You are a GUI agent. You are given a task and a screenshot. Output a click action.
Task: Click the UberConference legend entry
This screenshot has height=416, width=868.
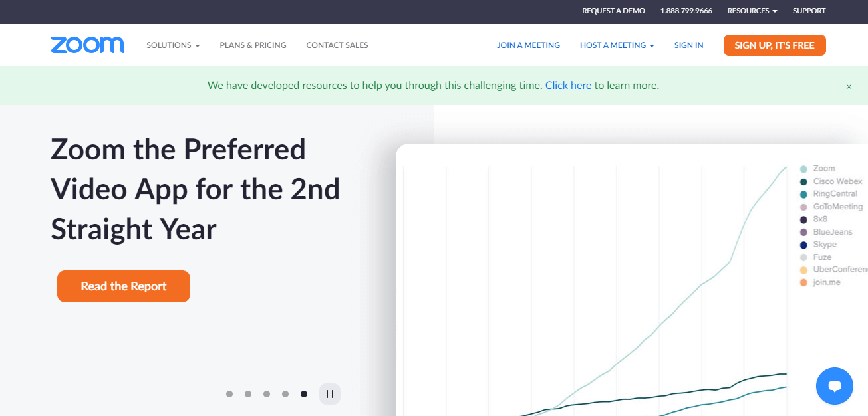tap(834, 270)
